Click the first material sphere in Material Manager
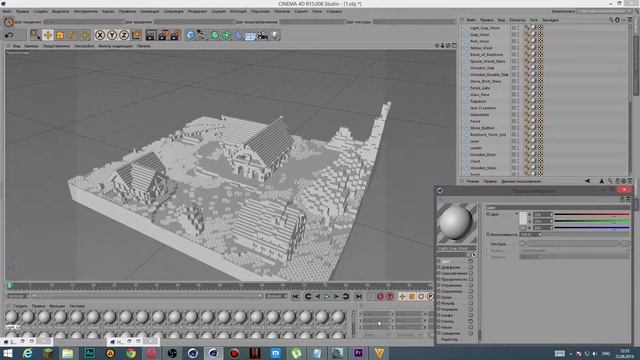The width and height of the screenshot is (640, 360). [x=12, y=317]
